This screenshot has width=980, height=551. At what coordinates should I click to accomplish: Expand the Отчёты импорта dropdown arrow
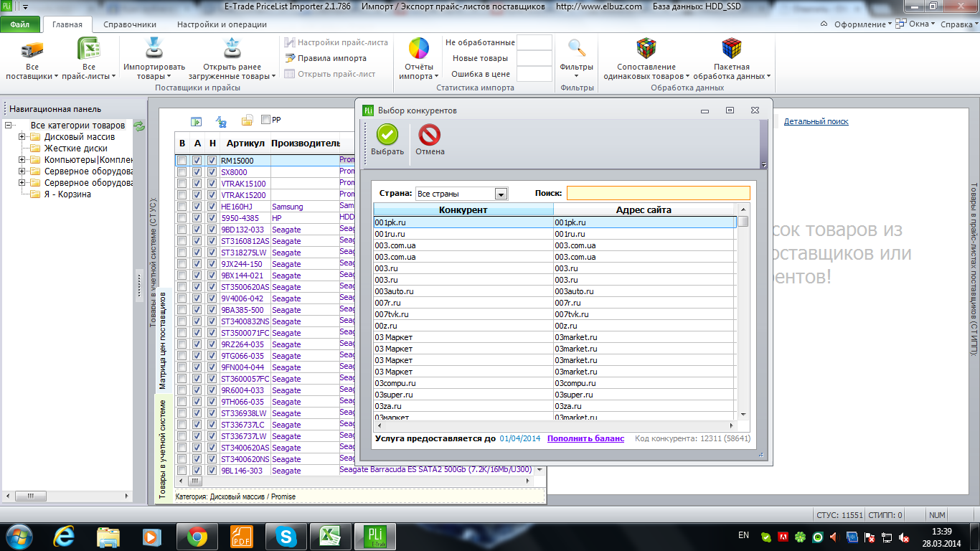coord(436,76)
